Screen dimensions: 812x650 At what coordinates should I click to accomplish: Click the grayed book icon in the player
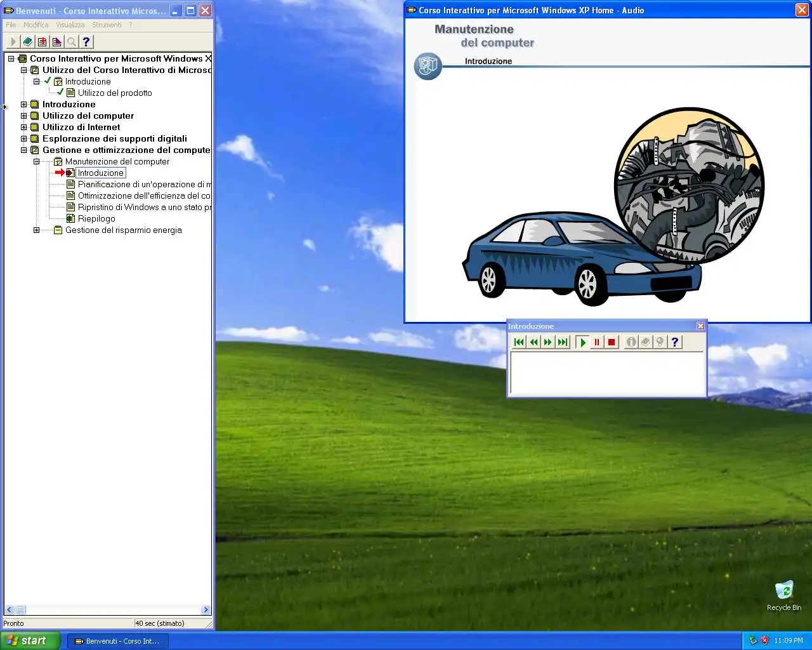646,342
